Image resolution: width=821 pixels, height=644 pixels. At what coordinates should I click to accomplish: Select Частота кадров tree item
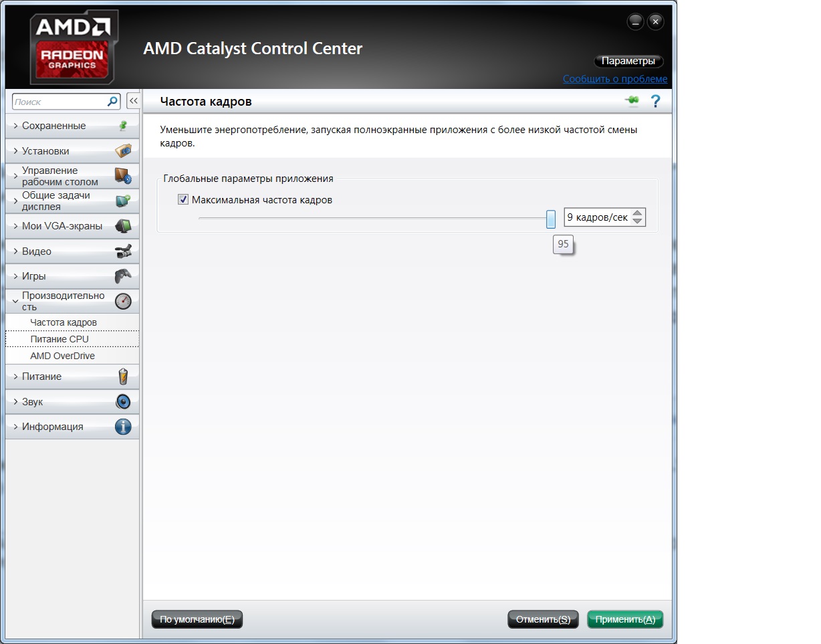click(x=72, y=322)
